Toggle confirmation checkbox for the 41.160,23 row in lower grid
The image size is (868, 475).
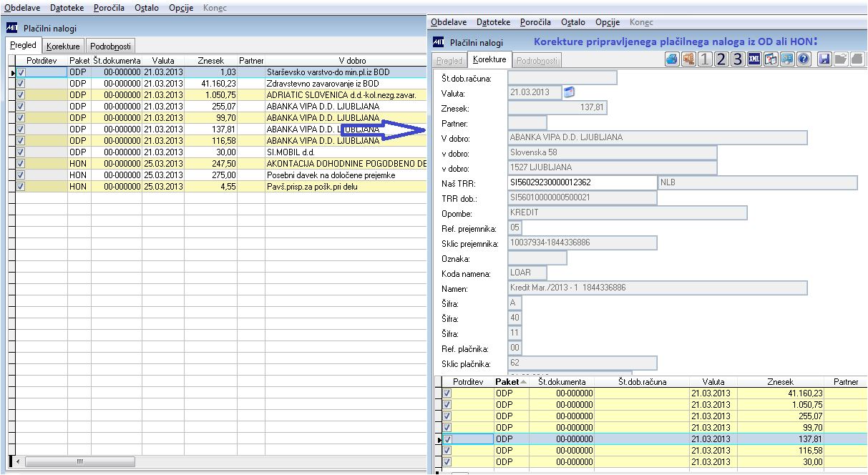448,393
